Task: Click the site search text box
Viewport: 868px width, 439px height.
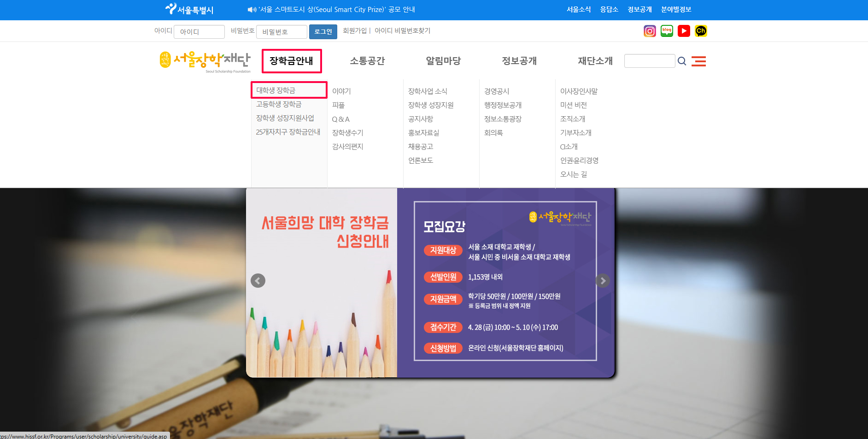Action: click(650, 61)
